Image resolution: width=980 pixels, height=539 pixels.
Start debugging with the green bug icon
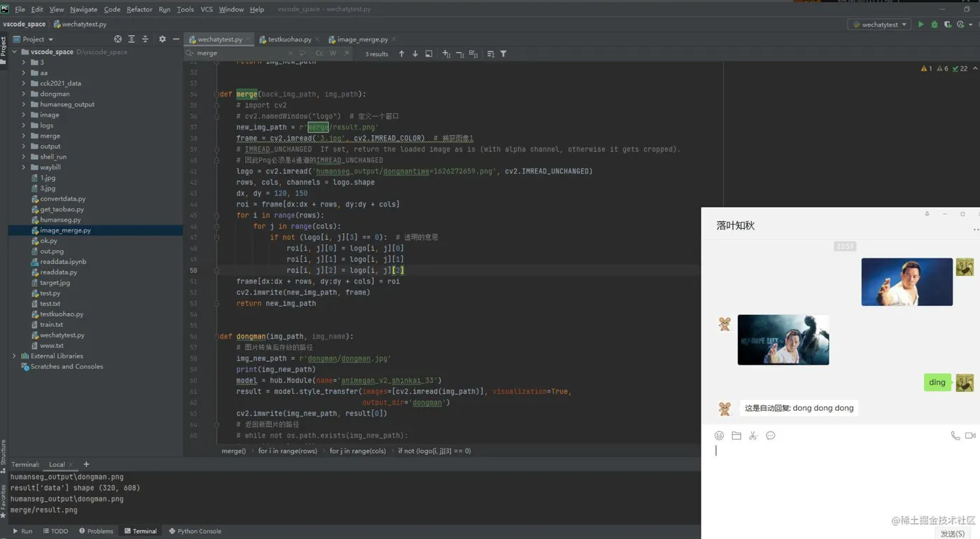pos(934,24)
